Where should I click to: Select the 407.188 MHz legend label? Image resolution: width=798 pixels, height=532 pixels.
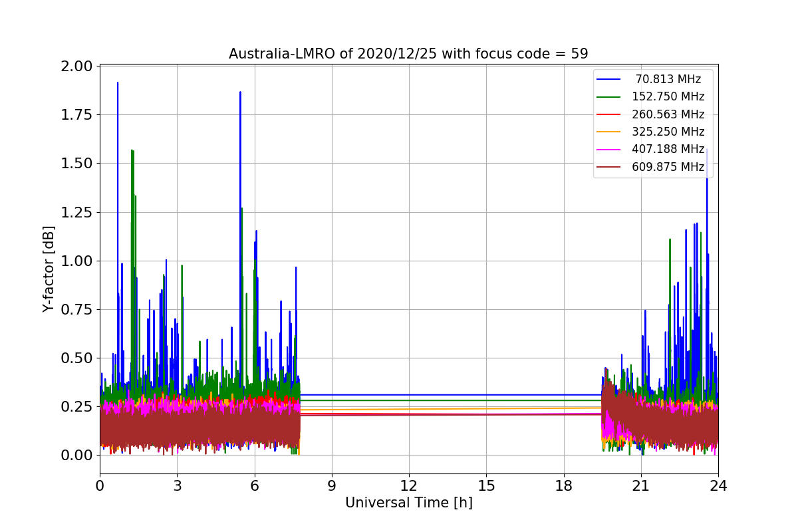tap(668, 149)
